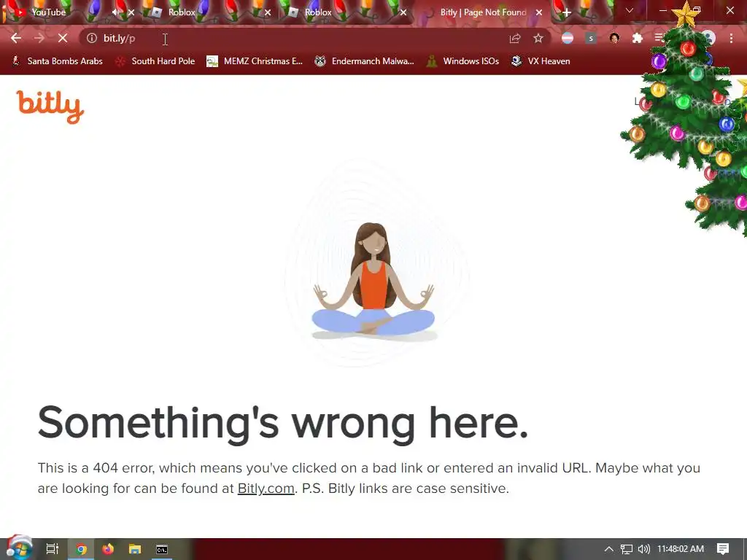Screen dimensions: 747x560
Task: Show hidden system tray icons
Action: pyautogui.click(x=609, y=549)
